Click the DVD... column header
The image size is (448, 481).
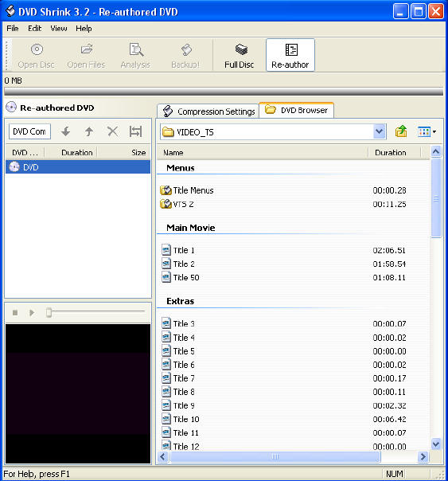[x=25, y=152]
